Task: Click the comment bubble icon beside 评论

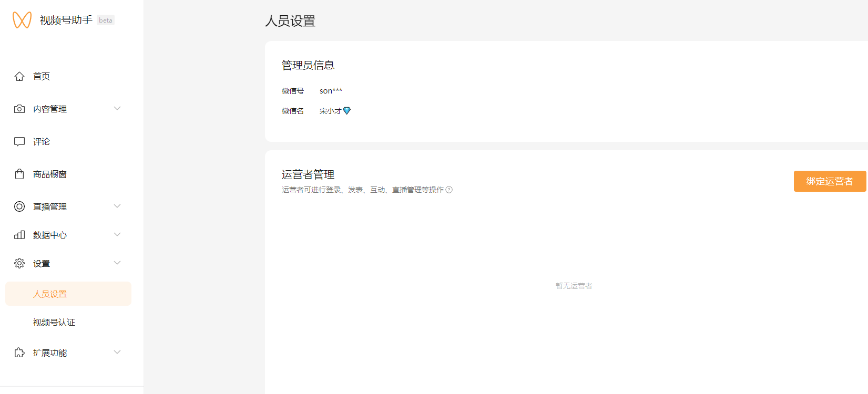Action: pos(19,141)
